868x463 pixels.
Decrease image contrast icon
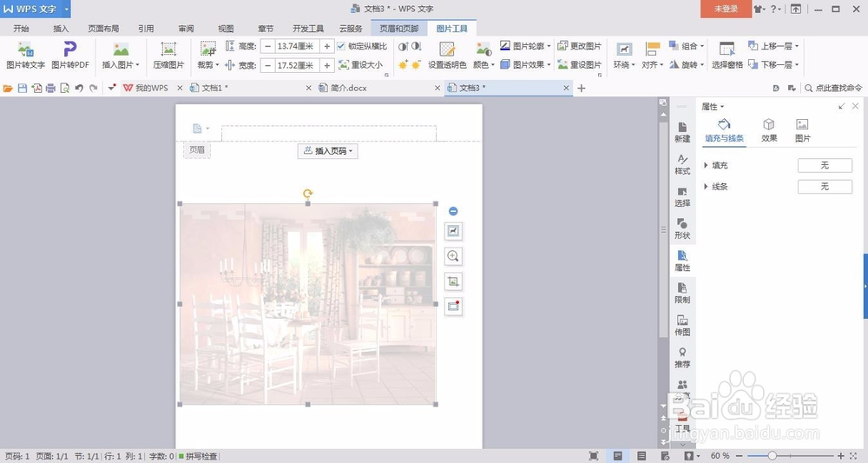(417, 47)
